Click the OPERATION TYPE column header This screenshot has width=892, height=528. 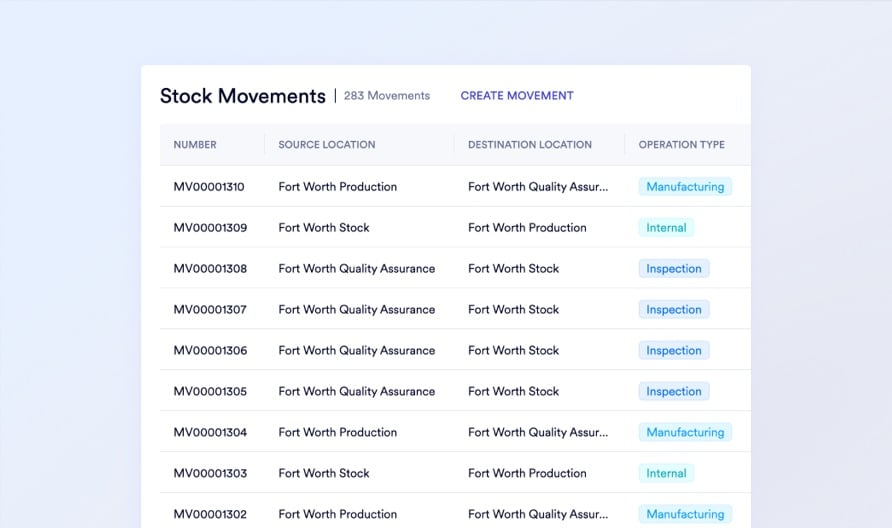click(682, 145)
